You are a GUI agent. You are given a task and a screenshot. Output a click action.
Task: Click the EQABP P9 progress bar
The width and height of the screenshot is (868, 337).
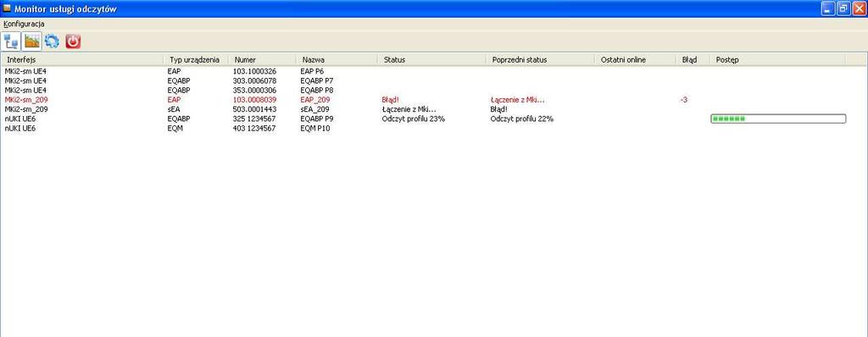(x=778, y=119)
